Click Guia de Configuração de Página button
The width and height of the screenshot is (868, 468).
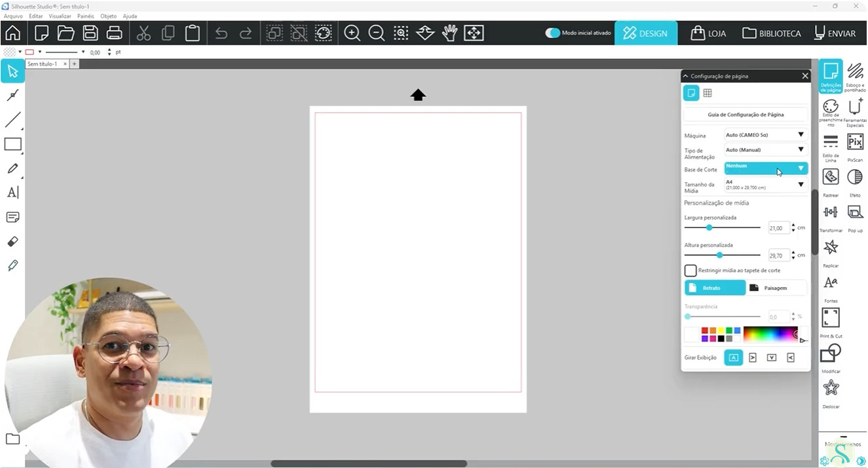[745, 115]
